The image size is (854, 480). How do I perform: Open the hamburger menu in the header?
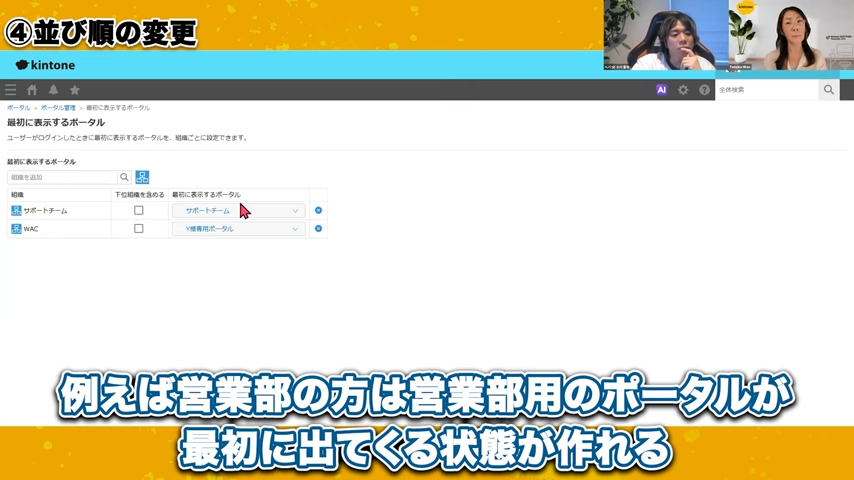click(10, 90)
